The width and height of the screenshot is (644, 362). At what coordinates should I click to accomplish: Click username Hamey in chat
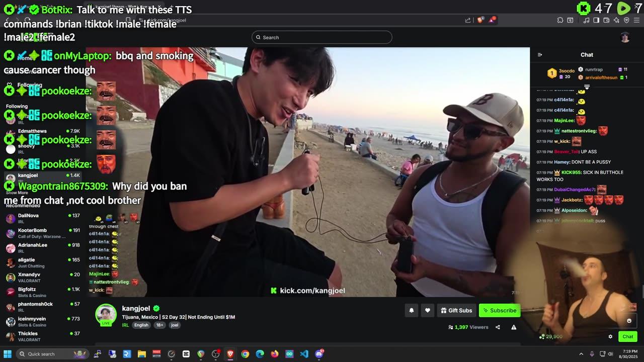561,162
